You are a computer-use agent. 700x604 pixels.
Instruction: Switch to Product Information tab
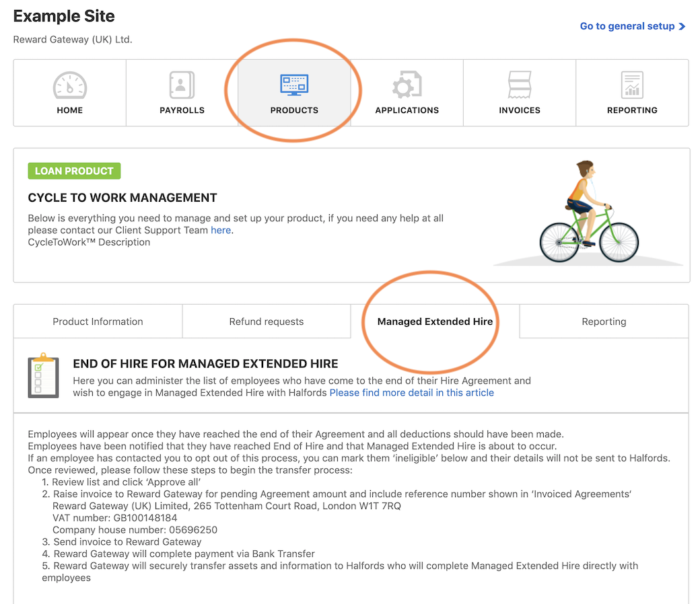[x=98, y=322]
